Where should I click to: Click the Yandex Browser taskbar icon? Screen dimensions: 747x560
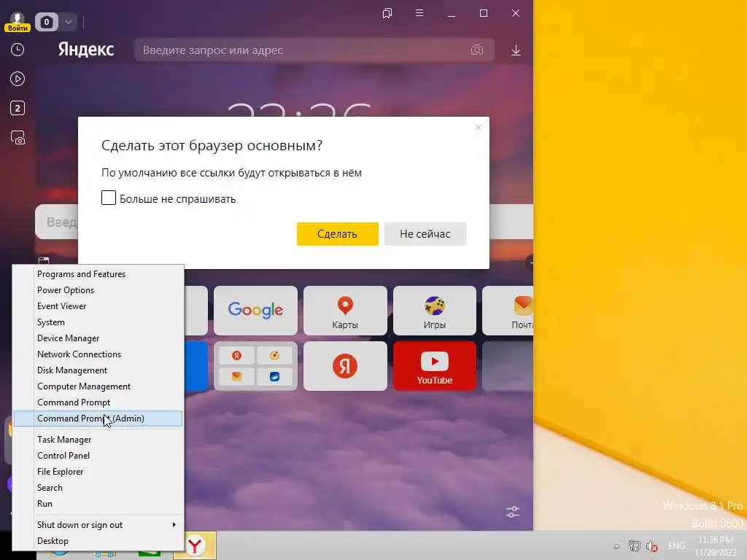(195, 545)
